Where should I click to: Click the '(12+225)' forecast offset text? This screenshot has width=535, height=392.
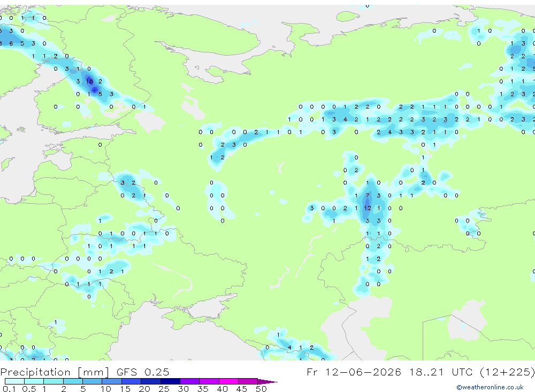[x=507, y=372]
